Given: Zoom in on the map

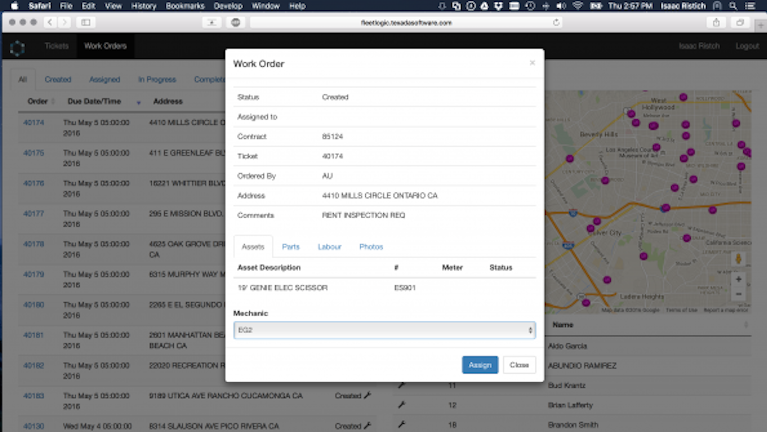Looking at the screenshot, I should point(738,279).
